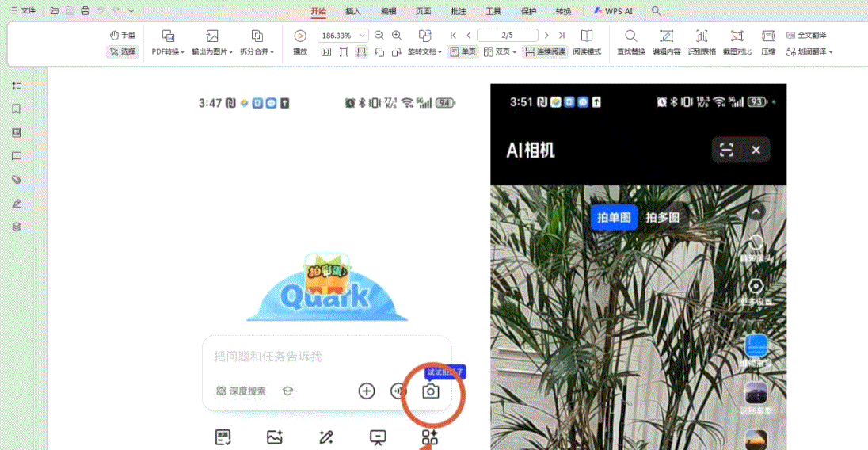Open the 批注 ribbon tab

click(x=458, y=11)
